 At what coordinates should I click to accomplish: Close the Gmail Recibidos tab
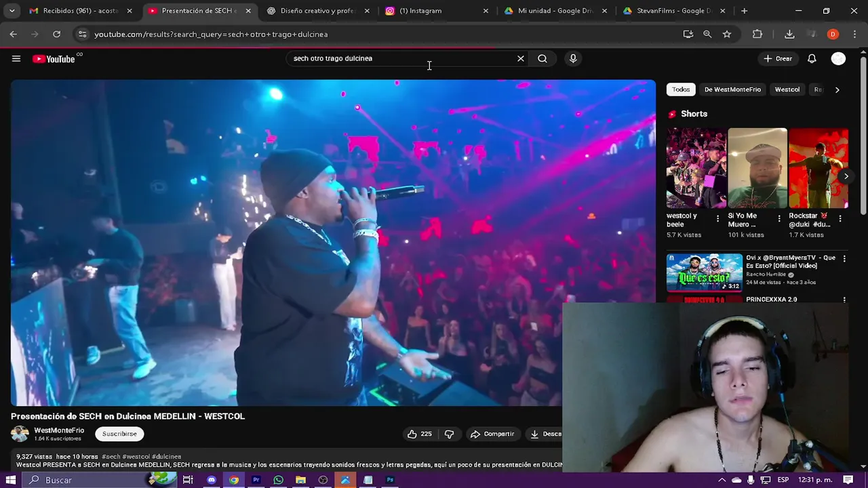click(x=130, y=11)
